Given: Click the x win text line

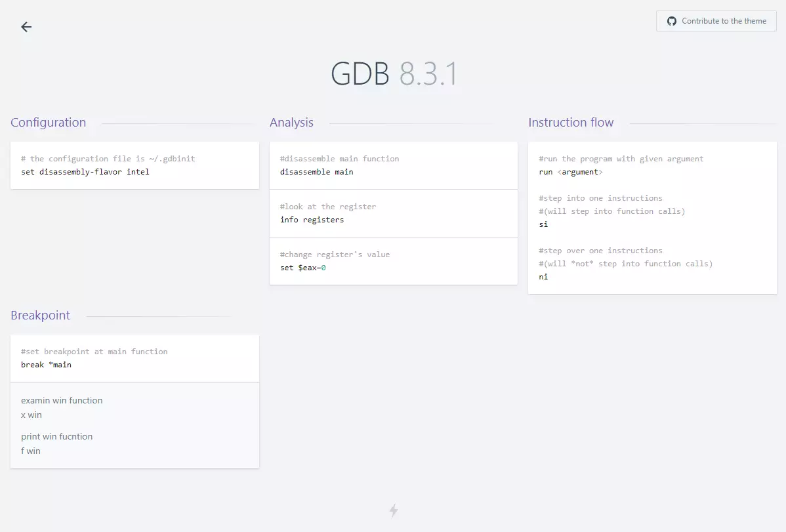Looking at the screenshot, I should click(x=31, y=415).
